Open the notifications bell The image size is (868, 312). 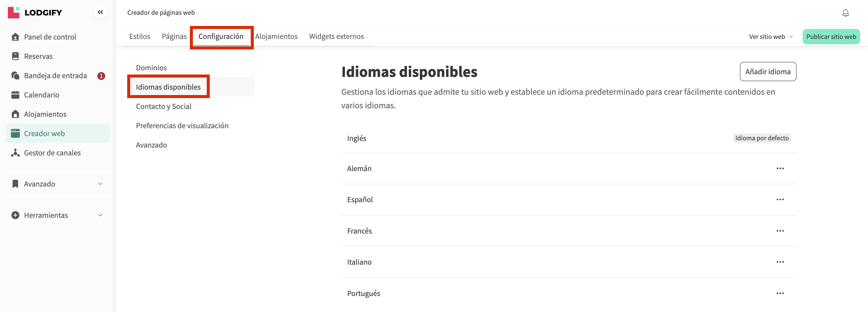[x=845, y=13]
